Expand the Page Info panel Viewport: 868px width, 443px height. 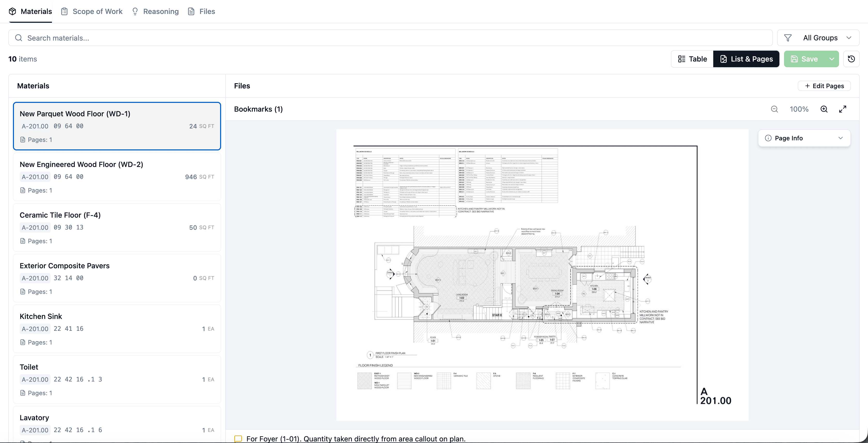pos(841,138)
